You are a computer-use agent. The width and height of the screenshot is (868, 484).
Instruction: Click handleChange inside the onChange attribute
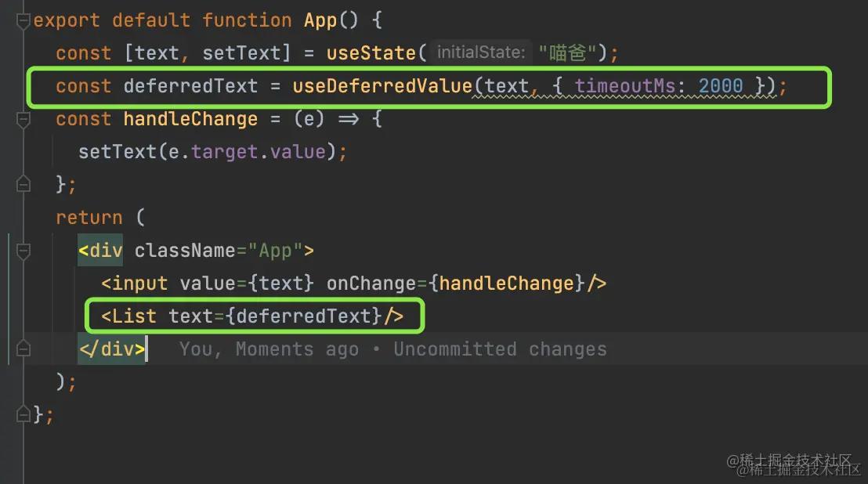[x=506, y=284]
